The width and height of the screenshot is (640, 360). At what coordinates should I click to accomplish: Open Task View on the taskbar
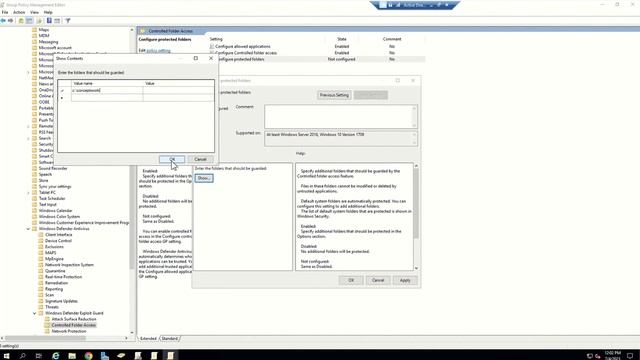point(39,356)
